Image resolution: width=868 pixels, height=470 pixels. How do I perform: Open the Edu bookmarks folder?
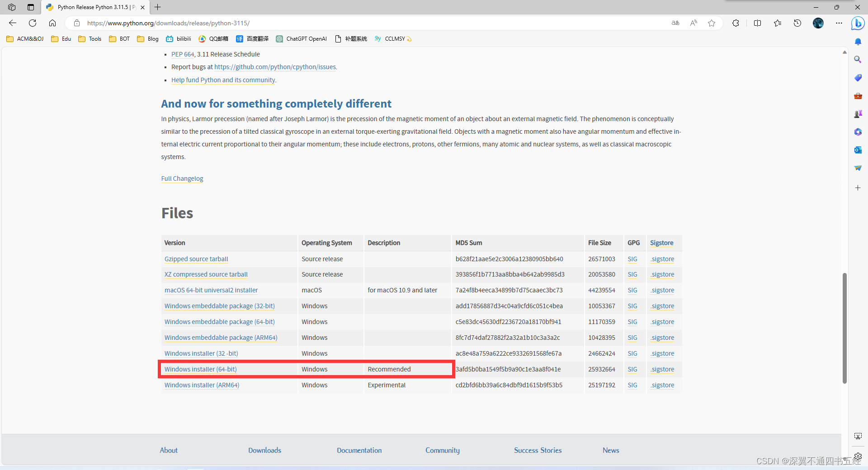[x=61, y=39]
